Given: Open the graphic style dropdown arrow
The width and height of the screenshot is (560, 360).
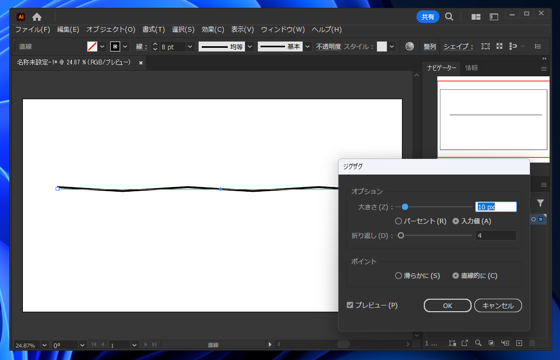Looking at the screenshot, I should [x=392, y=46].
